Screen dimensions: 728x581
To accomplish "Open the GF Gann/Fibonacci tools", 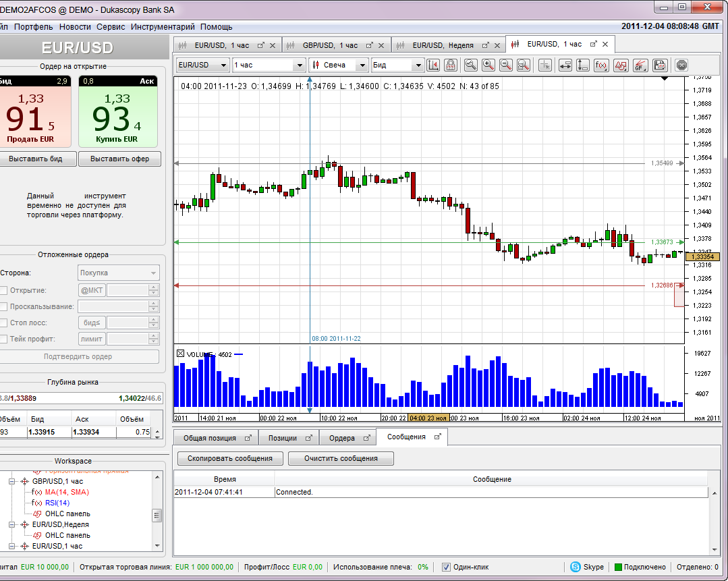I will 640,65.
